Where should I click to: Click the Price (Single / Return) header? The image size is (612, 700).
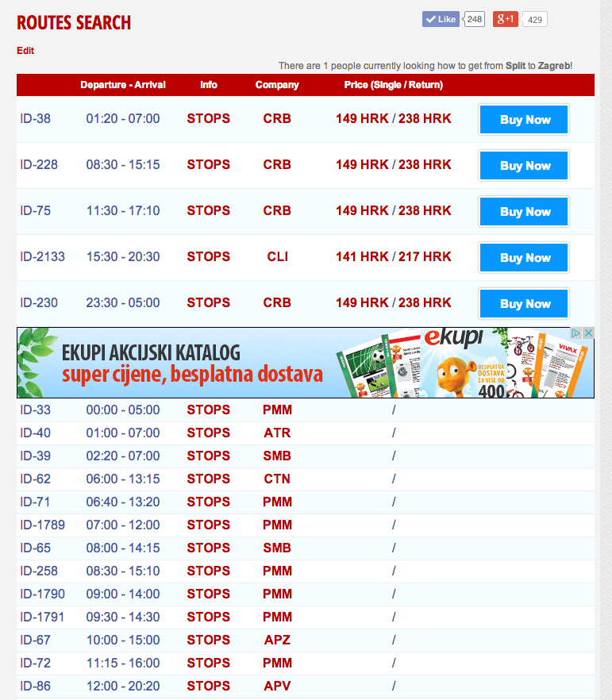[393, 85]
